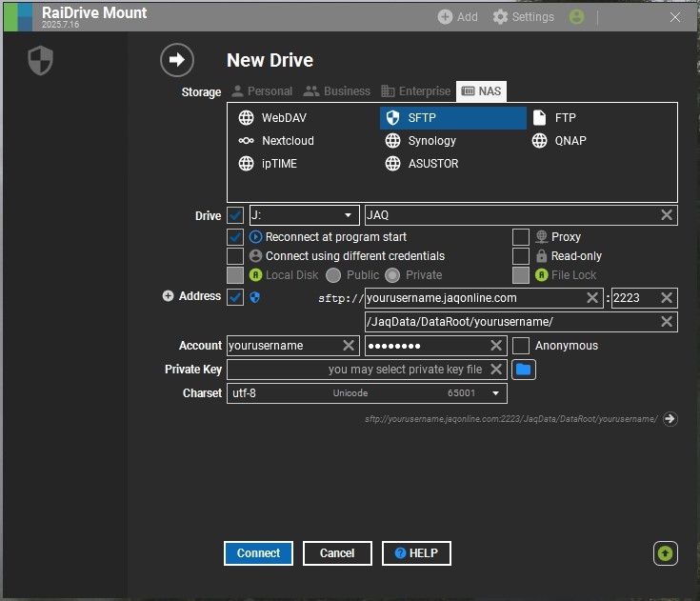Toggle the Drive letter checkbox

click(235, 215)
